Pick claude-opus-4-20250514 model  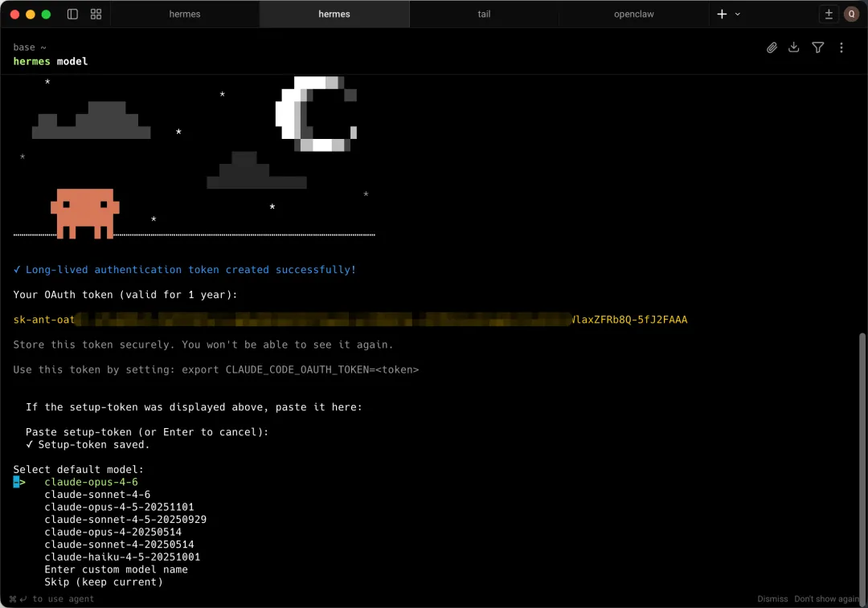pos(113,532)
